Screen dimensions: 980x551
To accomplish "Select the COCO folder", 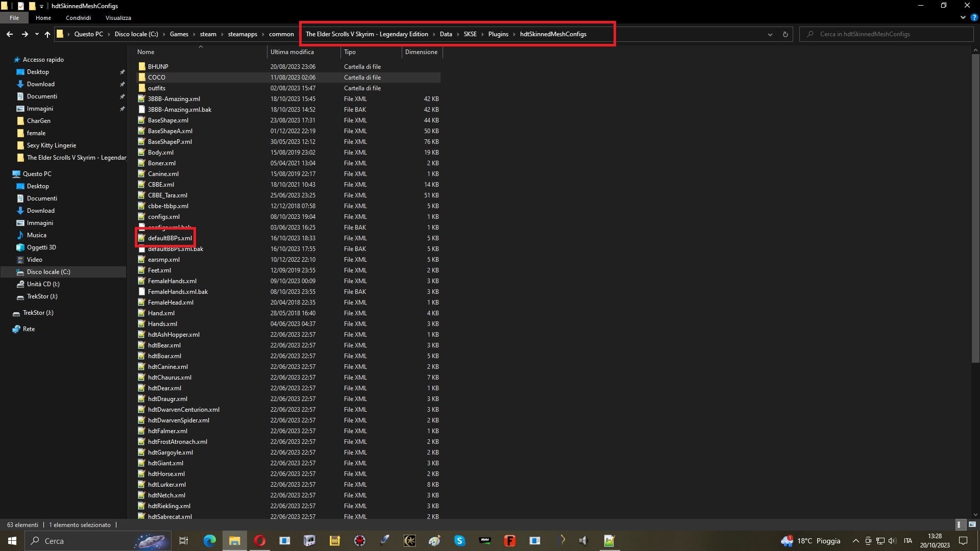I will point(156,78).
